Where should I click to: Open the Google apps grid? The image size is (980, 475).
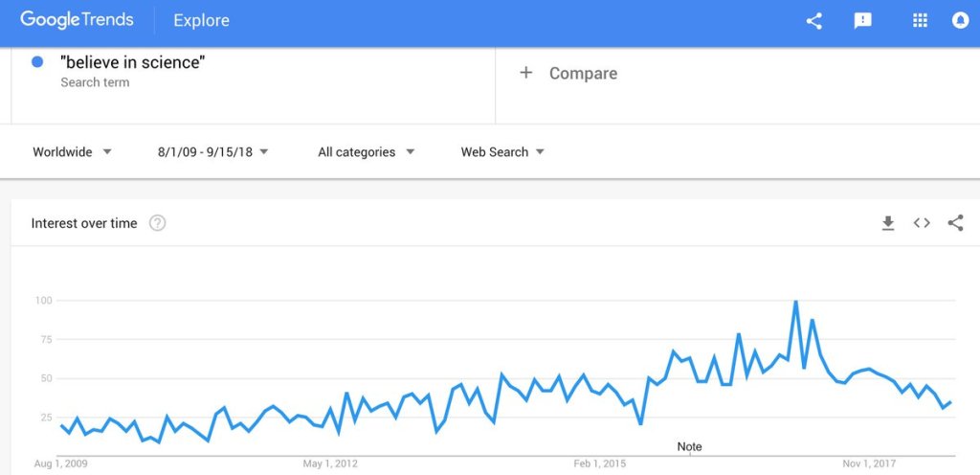pos(921,20)
